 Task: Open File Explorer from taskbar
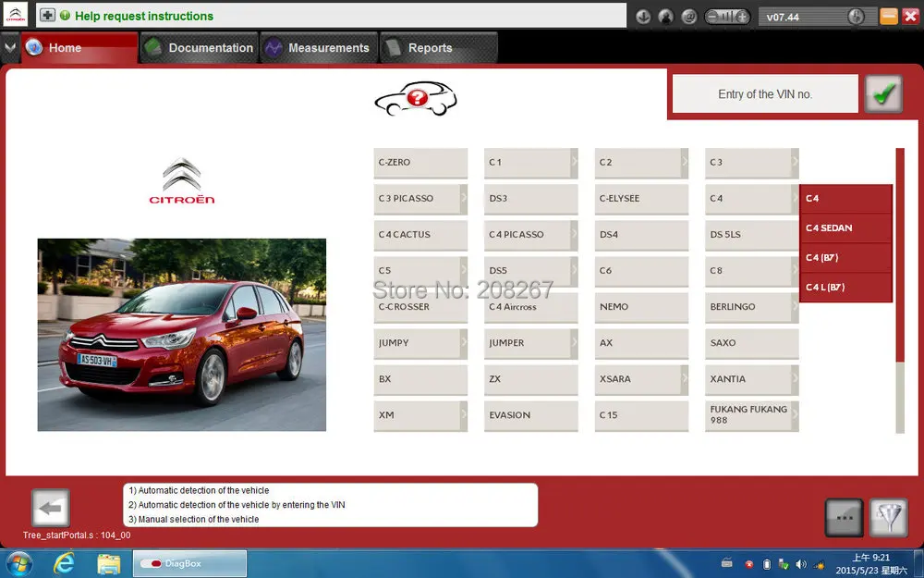108,564
